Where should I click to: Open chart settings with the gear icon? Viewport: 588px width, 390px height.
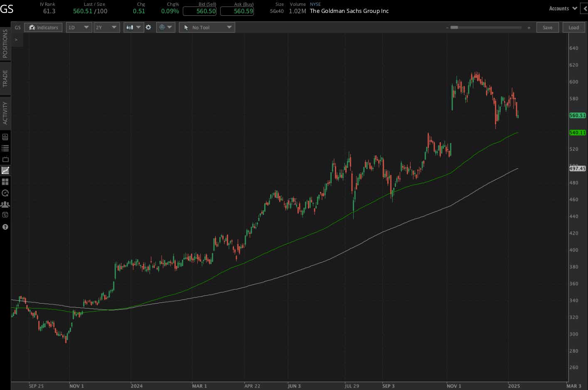(148, 27)
